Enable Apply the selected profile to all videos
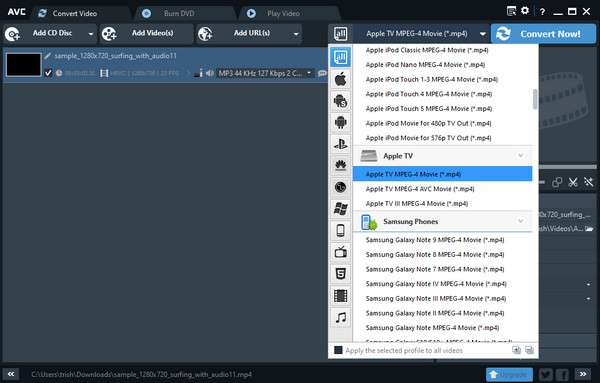The height and width of the screenshot is (383, 600). (x=338, y=350)
